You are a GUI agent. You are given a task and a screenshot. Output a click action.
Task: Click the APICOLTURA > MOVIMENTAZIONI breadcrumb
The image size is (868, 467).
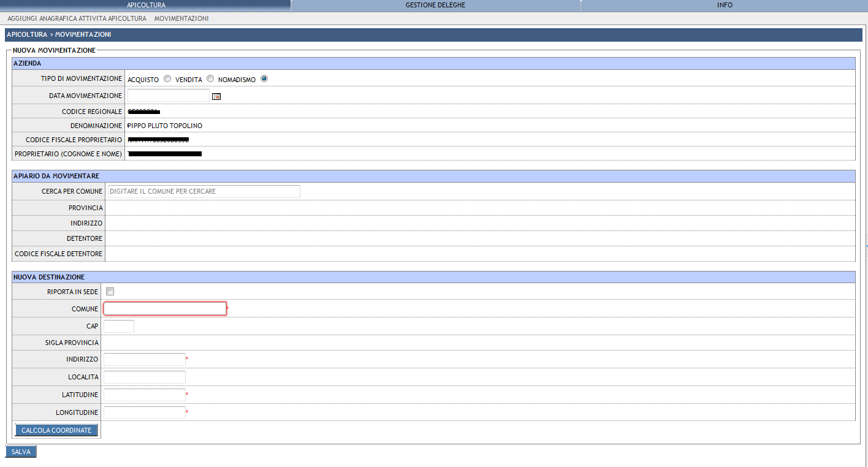(59, 35)
